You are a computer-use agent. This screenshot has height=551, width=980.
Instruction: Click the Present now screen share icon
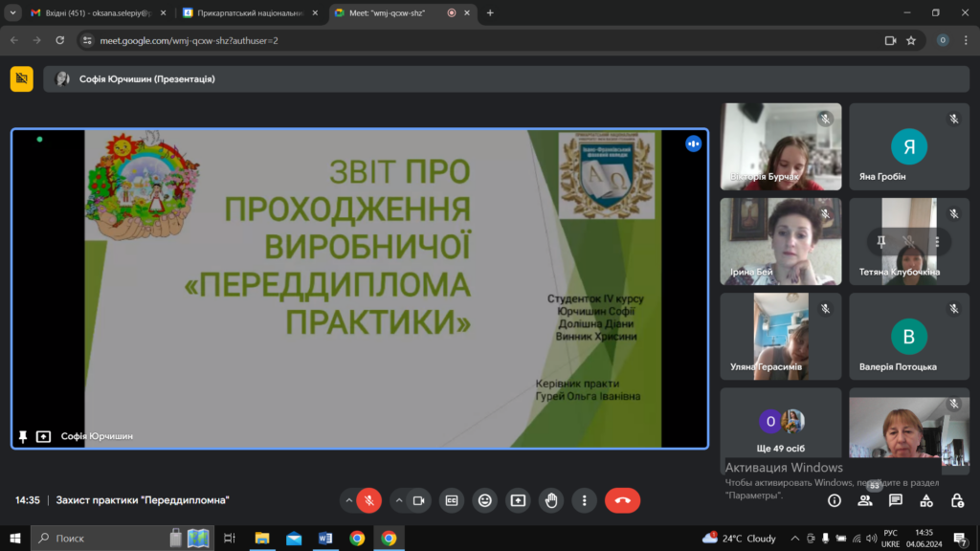[518, 500]
